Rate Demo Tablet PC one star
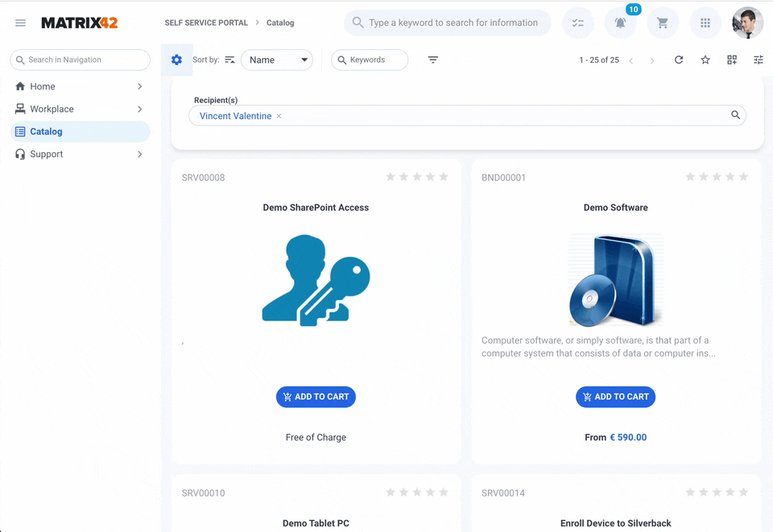The width and height of the screenshot is (773, 532). (x=391, y=492)
